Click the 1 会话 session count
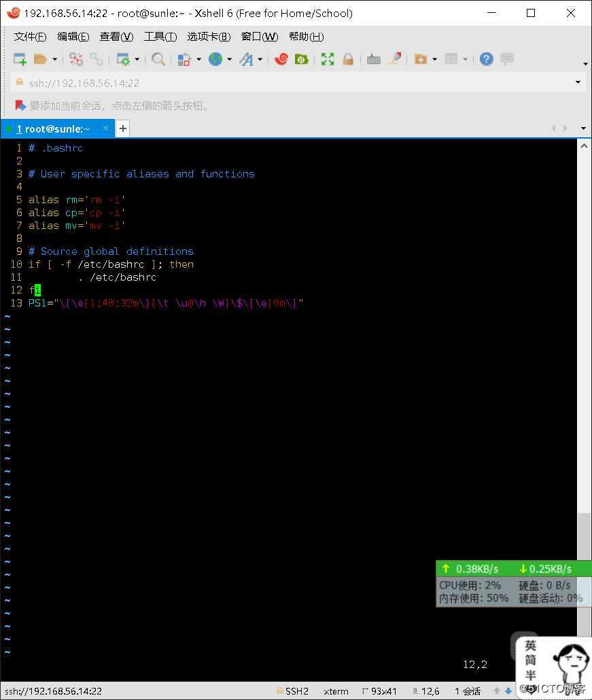 (x=468, y=691)
